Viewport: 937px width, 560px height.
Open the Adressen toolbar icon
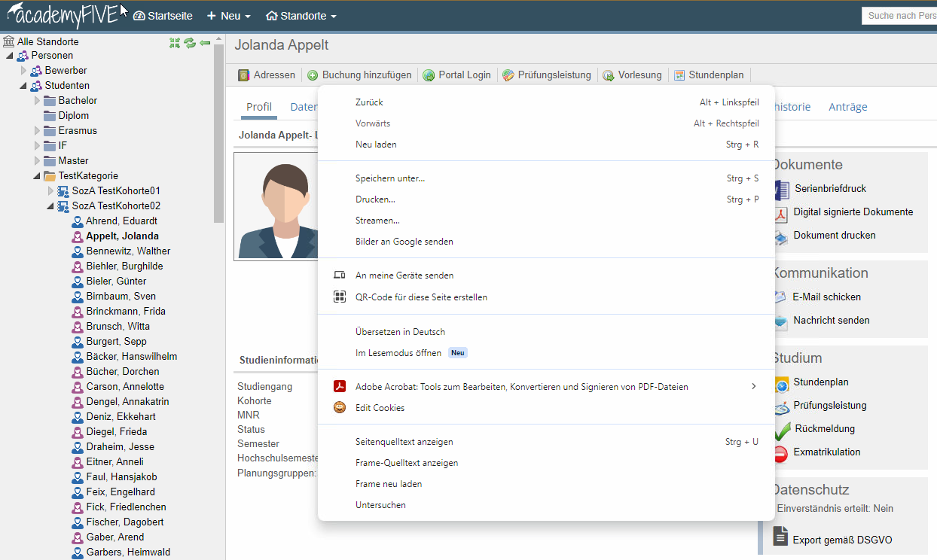[x=244, y=75]
